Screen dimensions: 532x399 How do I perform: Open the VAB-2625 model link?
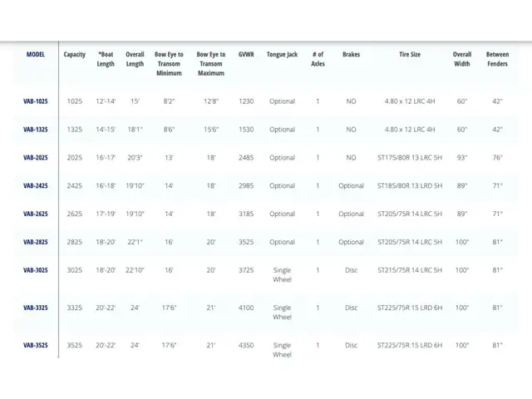coord(36,214)
